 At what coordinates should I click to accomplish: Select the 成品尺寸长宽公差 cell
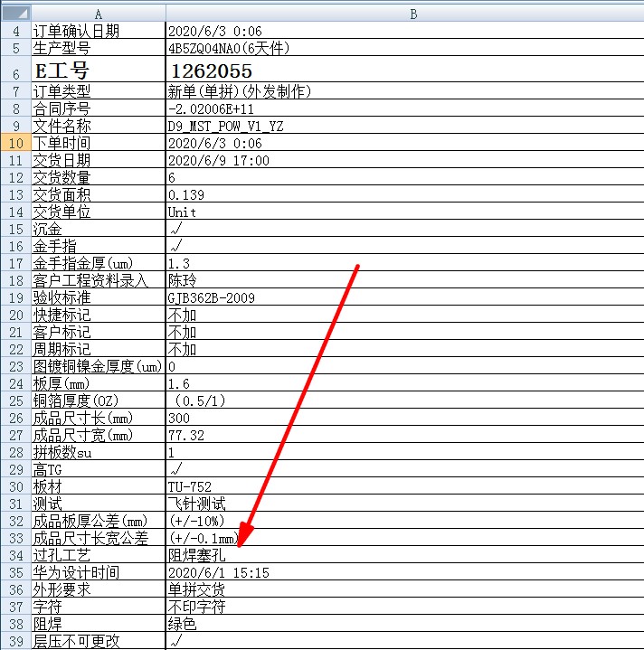99,539
